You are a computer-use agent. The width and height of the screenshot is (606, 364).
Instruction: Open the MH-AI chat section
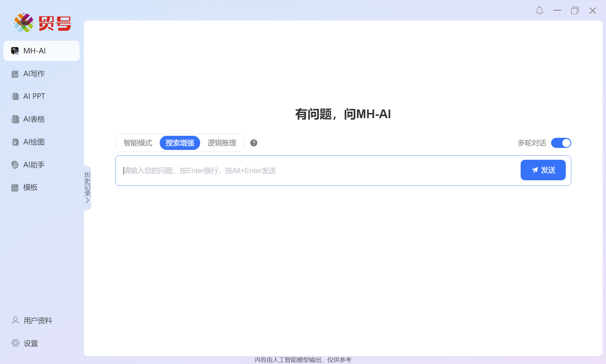point(41,51)
